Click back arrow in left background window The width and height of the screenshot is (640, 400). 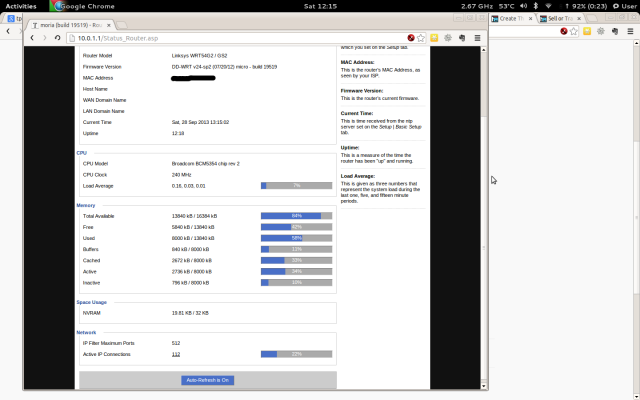tap(8, 31)
